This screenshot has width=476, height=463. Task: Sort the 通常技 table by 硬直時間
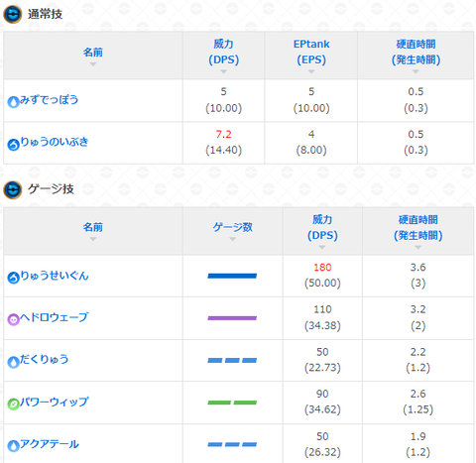(416, 56)
